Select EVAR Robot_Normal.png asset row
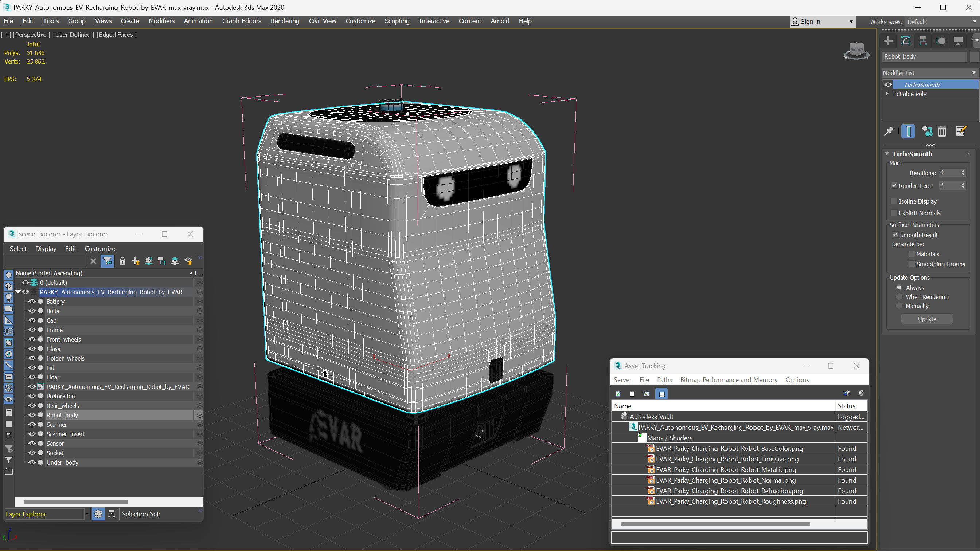Viewport: 980px width, 551px height. point(725,480)
